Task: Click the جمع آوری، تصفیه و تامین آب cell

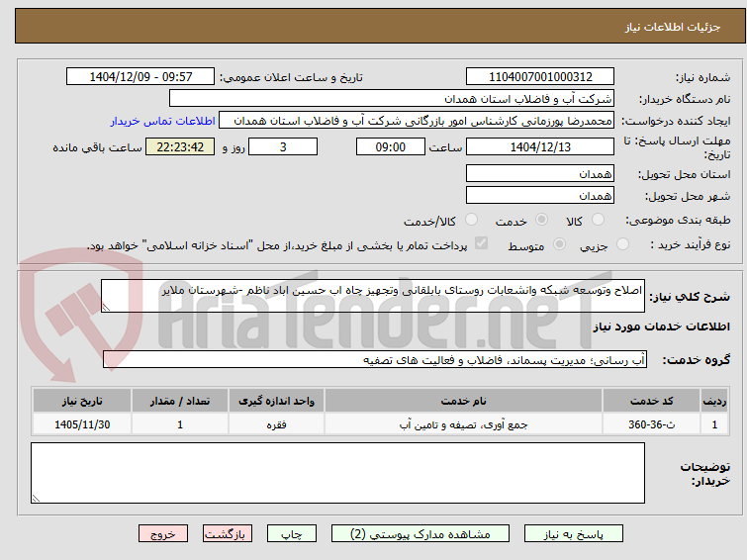Action: 464,424
